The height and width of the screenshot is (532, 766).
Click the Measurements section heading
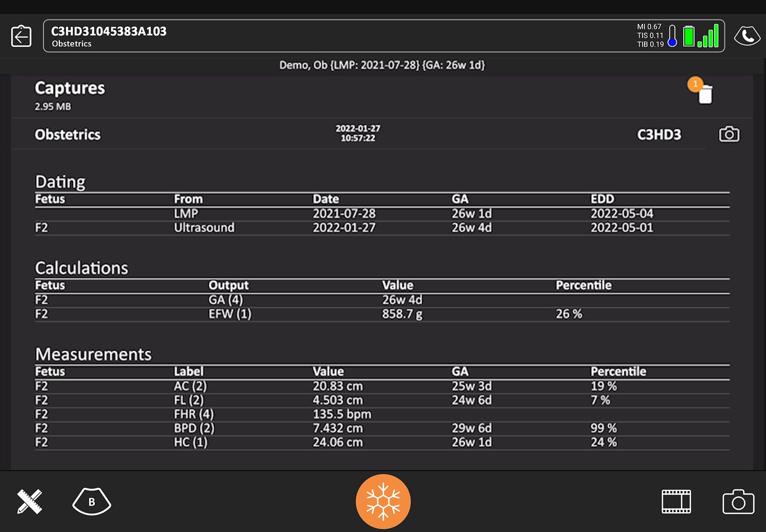click(x=93, y=355)
